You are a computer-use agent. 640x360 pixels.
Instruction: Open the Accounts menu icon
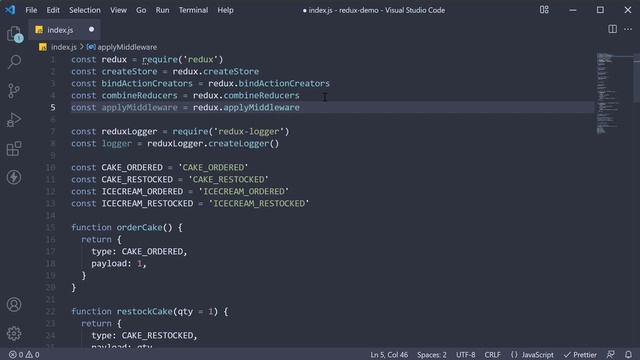point(14,304)
